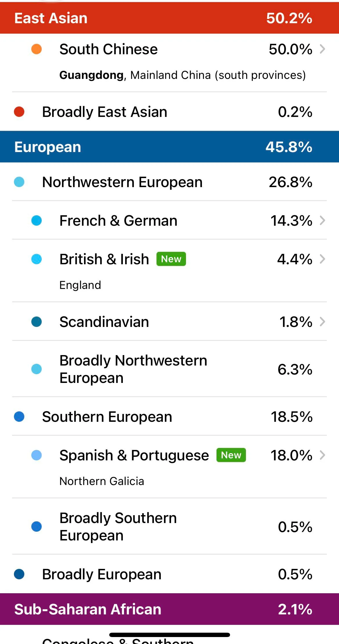The image size is (339, 644).
Task: Open French & German chevron arrow
Action: coord(322,220)
